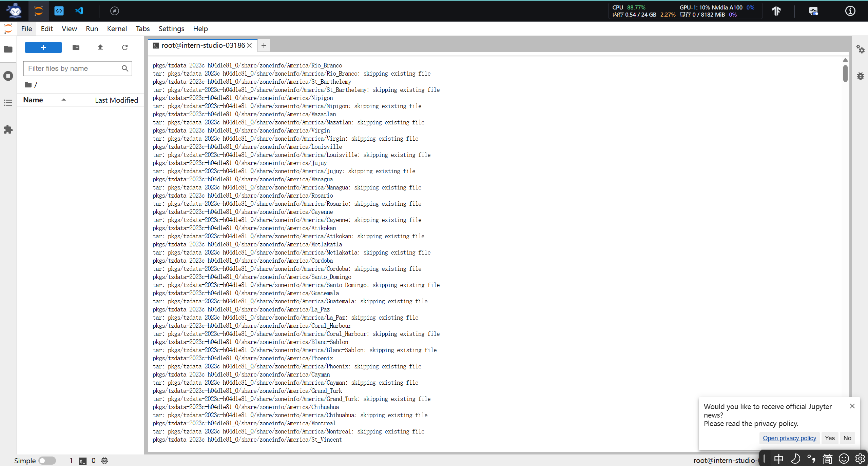
Task: Open the code terminal icon in top bar
Action: click(59, 11)
